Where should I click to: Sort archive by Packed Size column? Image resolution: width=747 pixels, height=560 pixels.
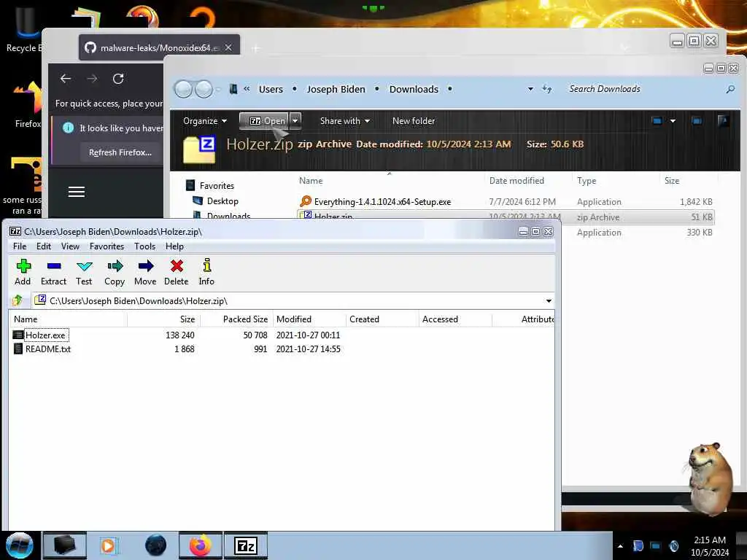tap(236, 319)
